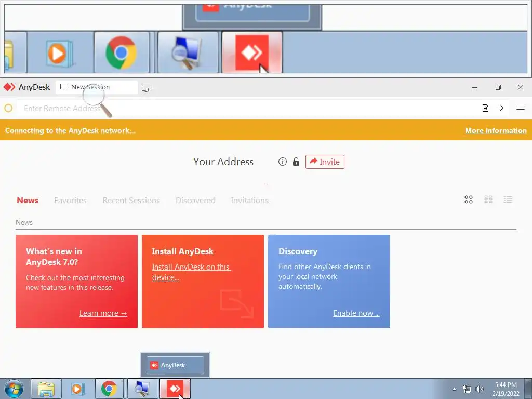532x399 pixels.
Task: Switch to the Favorites tab
Action: (70, 200)
